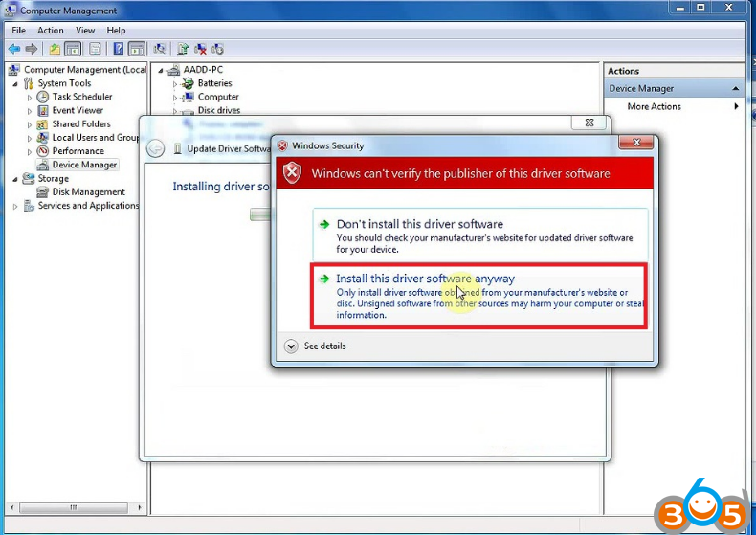
Task: Select Disk drives in device list
Action: (x=219, y=110)
